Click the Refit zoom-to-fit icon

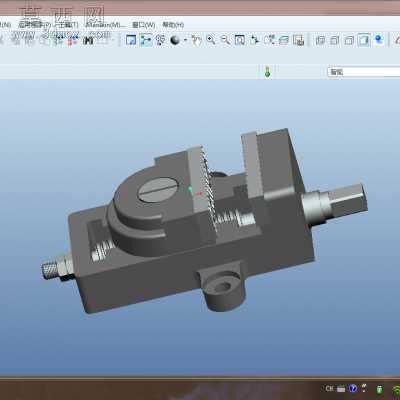[x=240, y=40]
